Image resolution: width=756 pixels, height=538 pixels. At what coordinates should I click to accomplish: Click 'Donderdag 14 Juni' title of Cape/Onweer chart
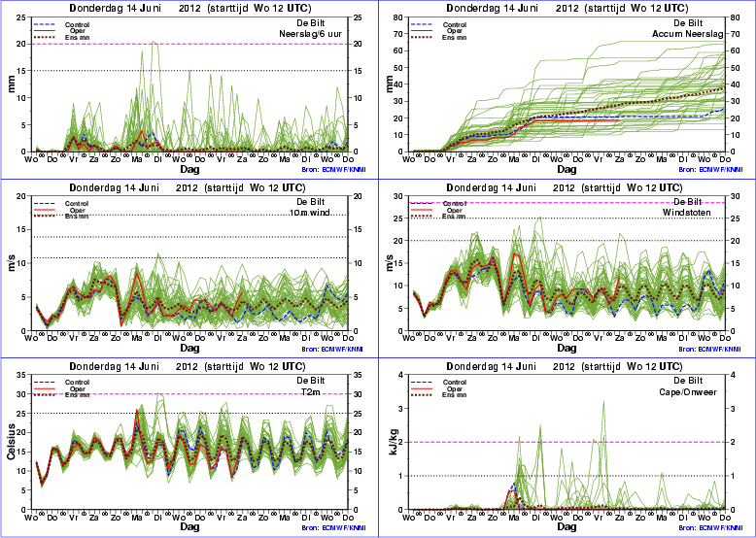pos(493,366)
